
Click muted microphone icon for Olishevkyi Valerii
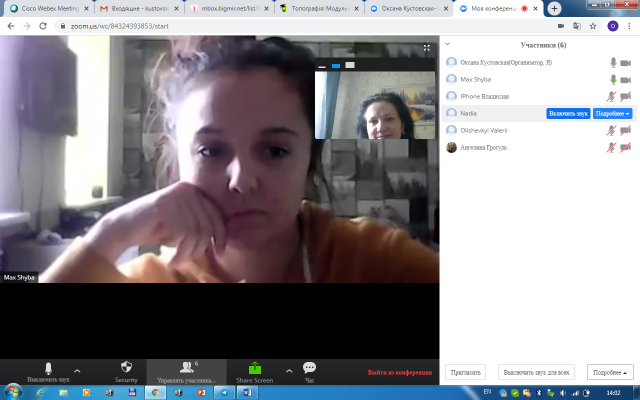[x=611, y=131]
